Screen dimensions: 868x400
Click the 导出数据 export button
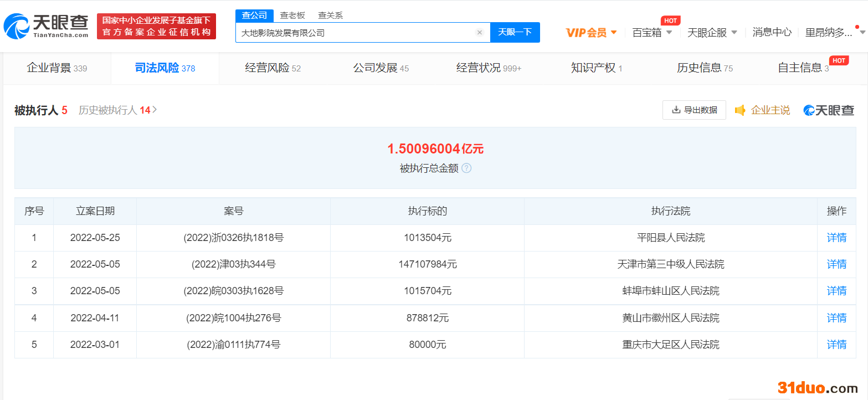pyautogui.click(x=694, y=110)
